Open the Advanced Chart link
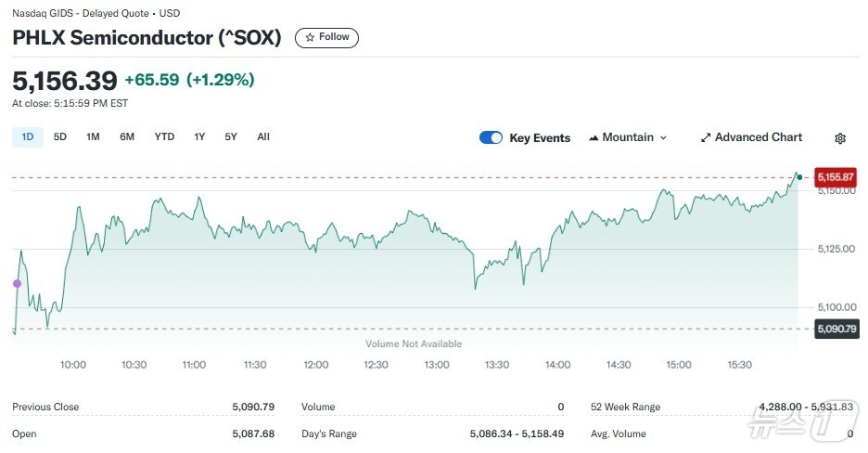The height and width of the screenshot is (453, 868). pyautogui.click(x=758, y=137)
